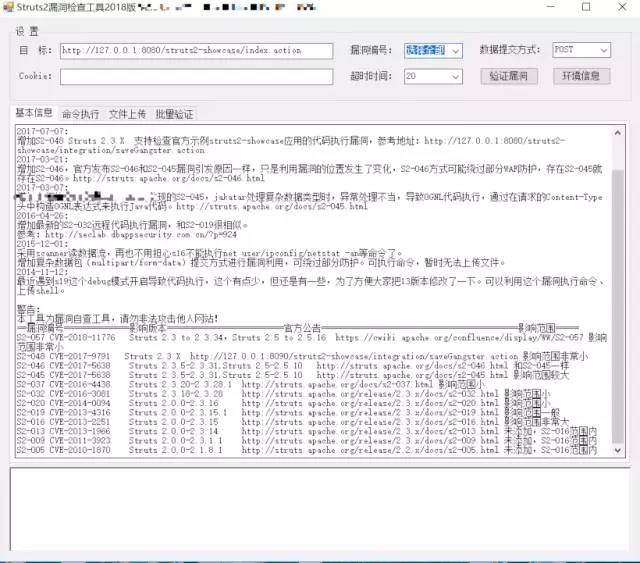This screenshot has height=563, width=640.
Task: Click the seclab.dbappsecurity.com.cn reference URL
Action: click(x=141, y=235)
